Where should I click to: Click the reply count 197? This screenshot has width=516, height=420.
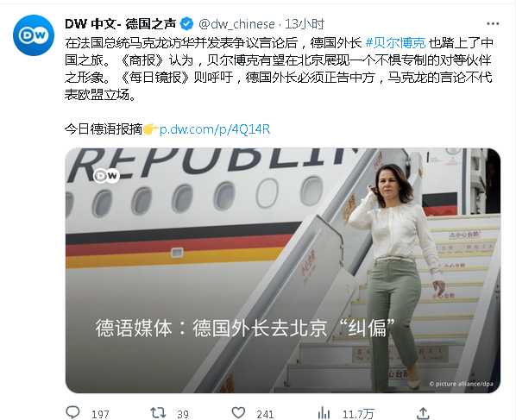100,415
